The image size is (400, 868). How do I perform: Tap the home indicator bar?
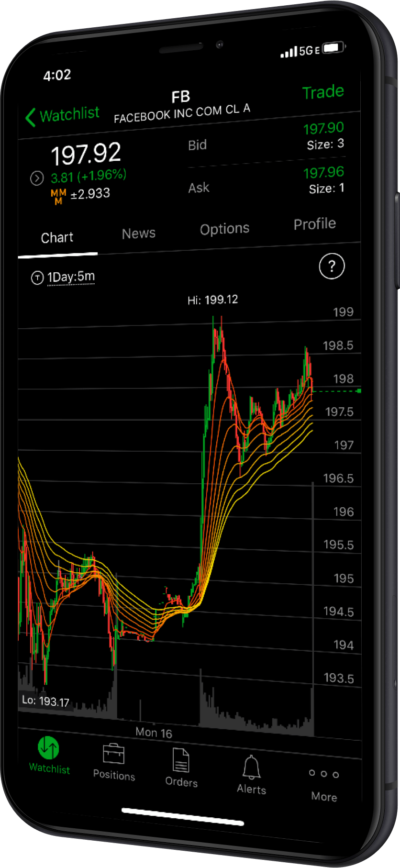183,817
